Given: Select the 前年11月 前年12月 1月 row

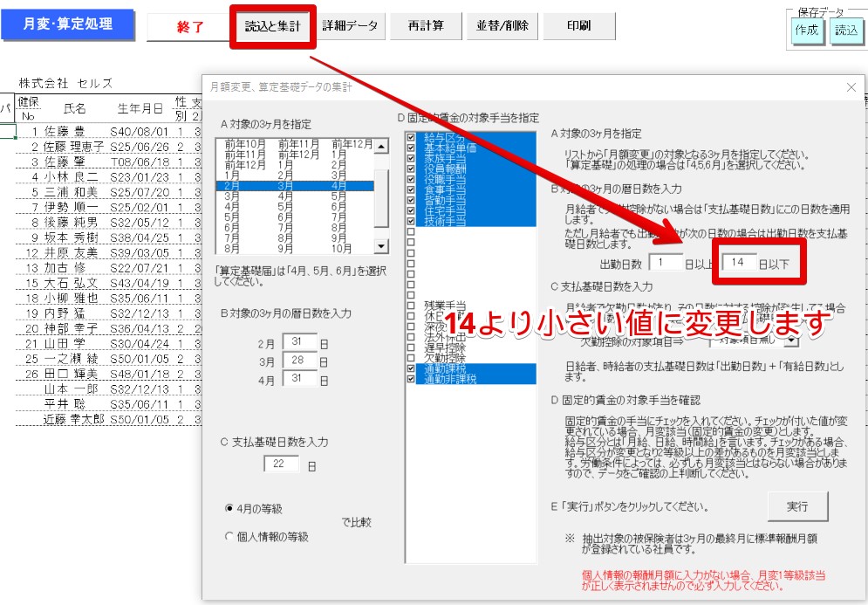Looking at the screenshot, I should pyautogui.click(x=295, y=155).
